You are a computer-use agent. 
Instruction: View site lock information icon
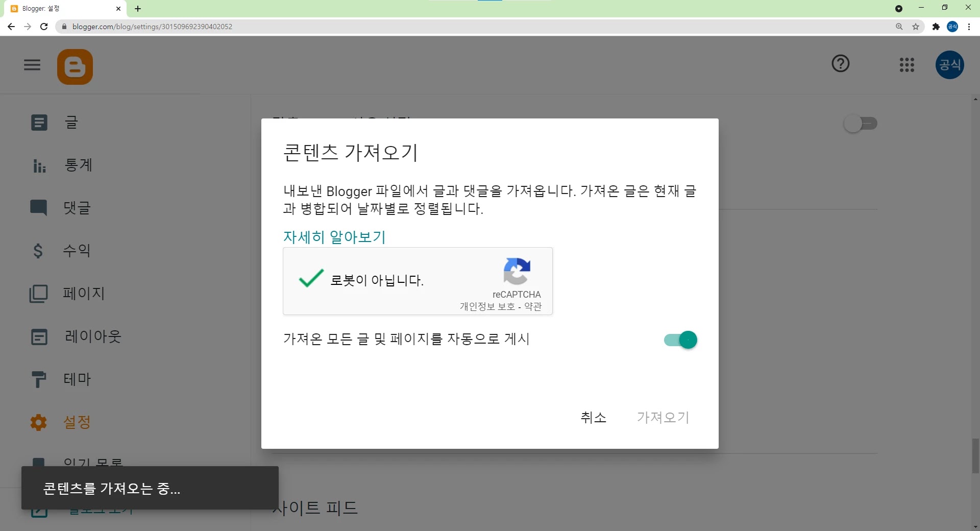[64, 27]
